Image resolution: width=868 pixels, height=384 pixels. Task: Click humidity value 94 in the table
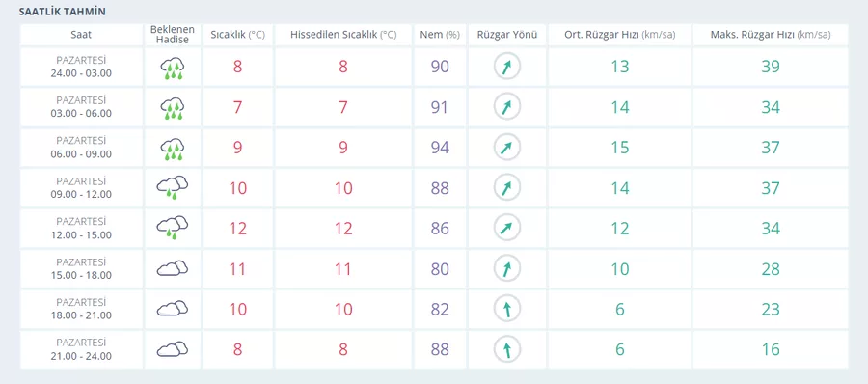pos(440,148)
